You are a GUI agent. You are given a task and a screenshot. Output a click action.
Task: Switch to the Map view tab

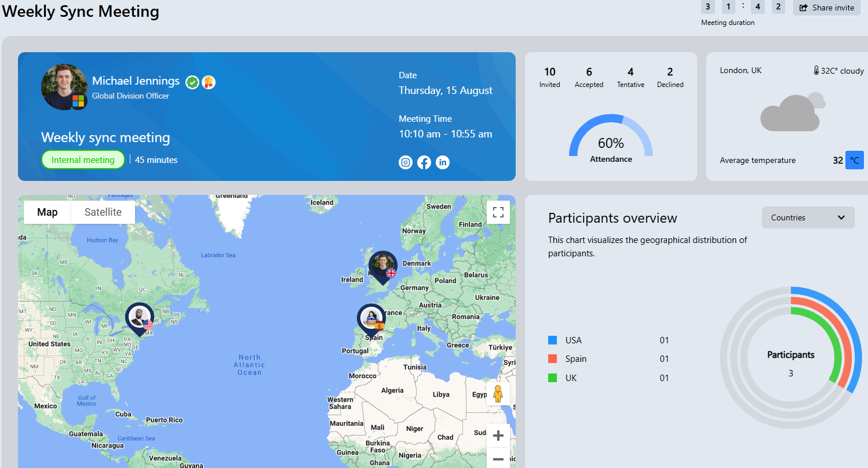click(x=48, y=212)
